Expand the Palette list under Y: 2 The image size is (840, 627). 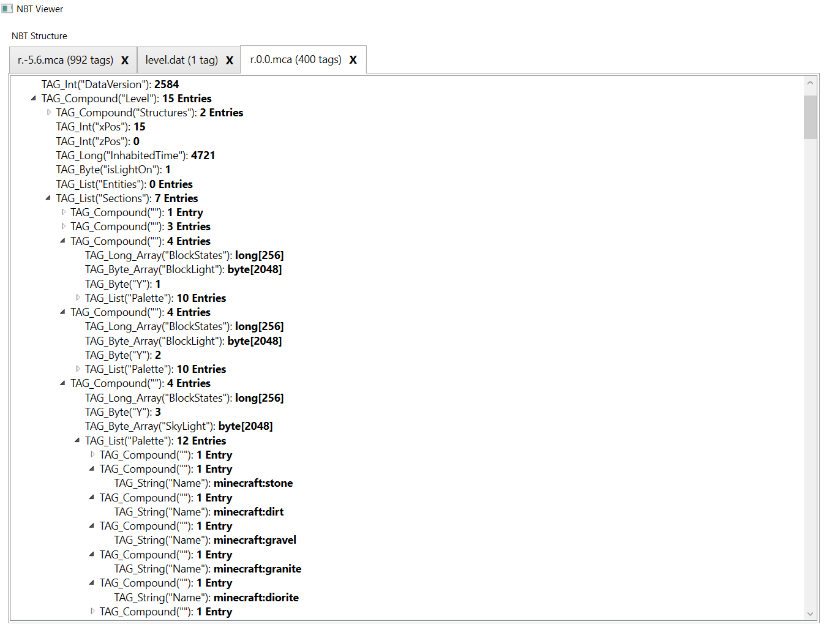78,369
